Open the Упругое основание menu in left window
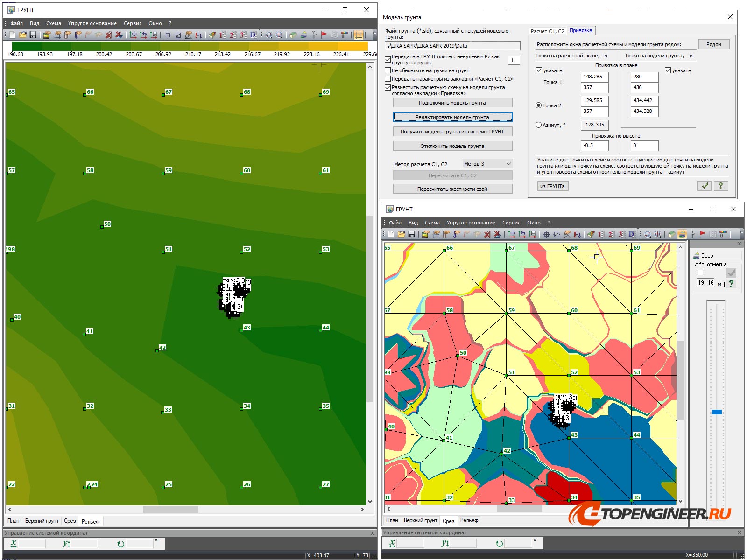Image resolution: width=747 pixels, height=560 pixels. [x=92, y=23]
